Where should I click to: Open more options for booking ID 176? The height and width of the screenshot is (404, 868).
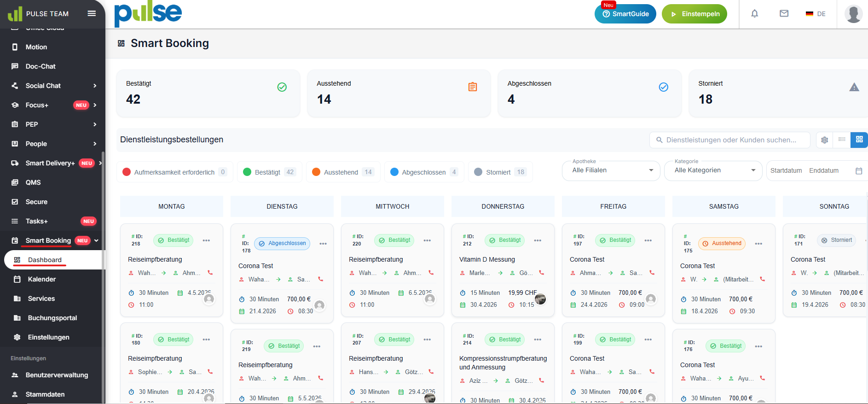[x=758, y=346]
